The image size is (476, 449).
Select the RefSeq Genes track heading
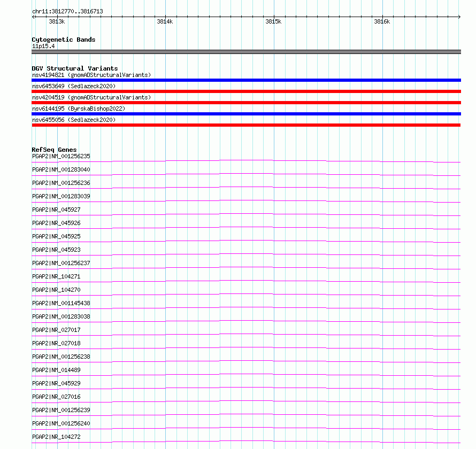tap(54, 150)
